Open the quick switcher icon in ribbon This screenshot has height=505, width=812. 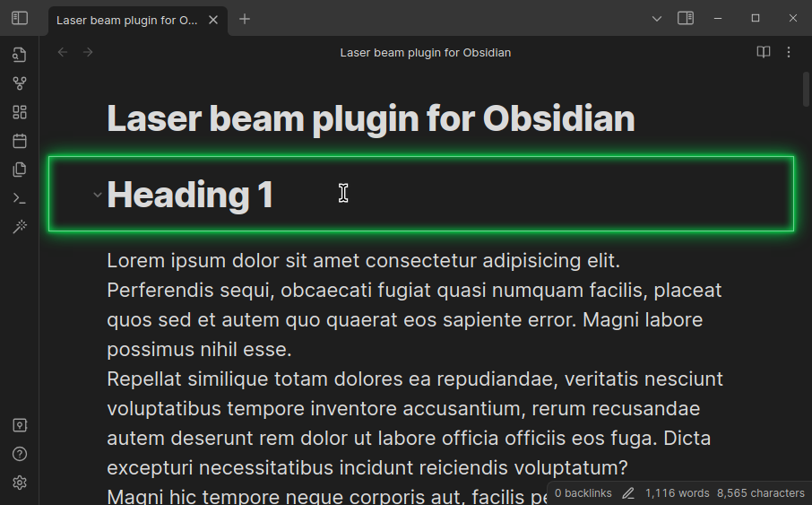pyautogui.click(x=20, y=55)
